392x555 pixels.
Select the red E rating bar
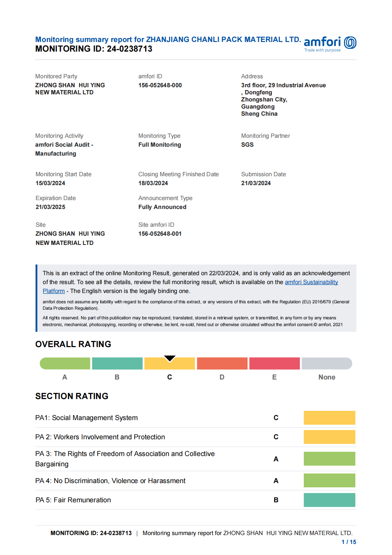click(274, 363)
